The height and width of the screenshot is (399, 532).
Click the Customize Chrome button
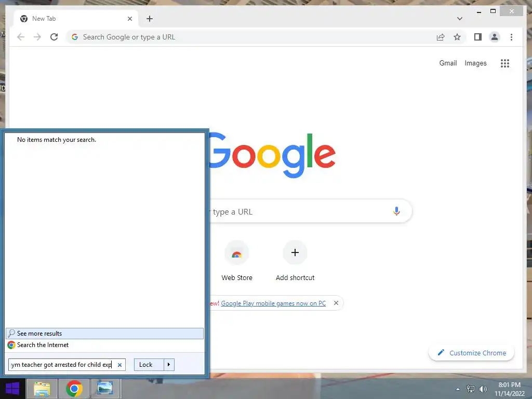tap(472, 353)
